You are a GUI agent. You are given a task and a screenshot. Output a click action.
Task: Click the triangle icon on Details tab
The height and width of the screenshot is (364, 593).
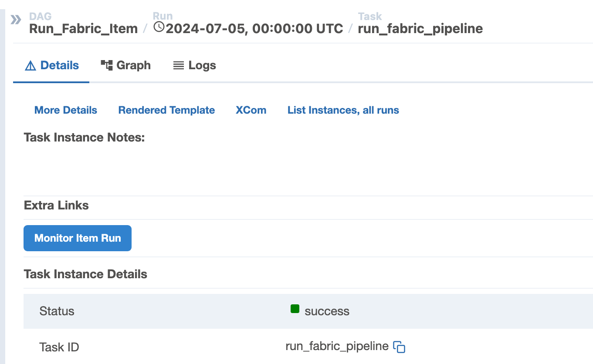[x=30, y=66]
